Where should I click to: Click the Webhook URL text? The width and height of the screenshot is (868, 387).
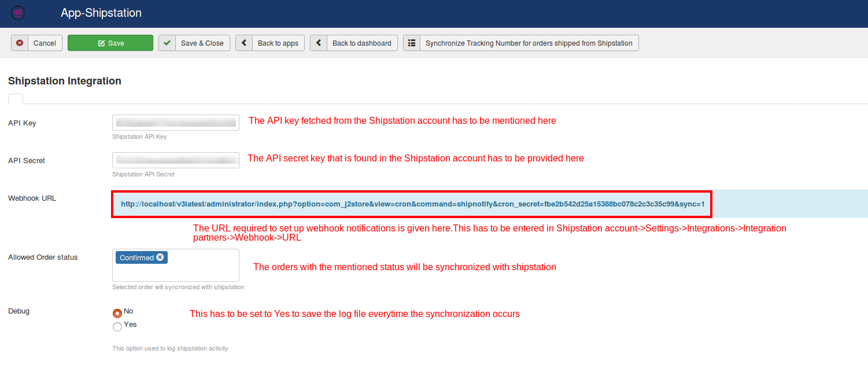(x=412, y=204)
